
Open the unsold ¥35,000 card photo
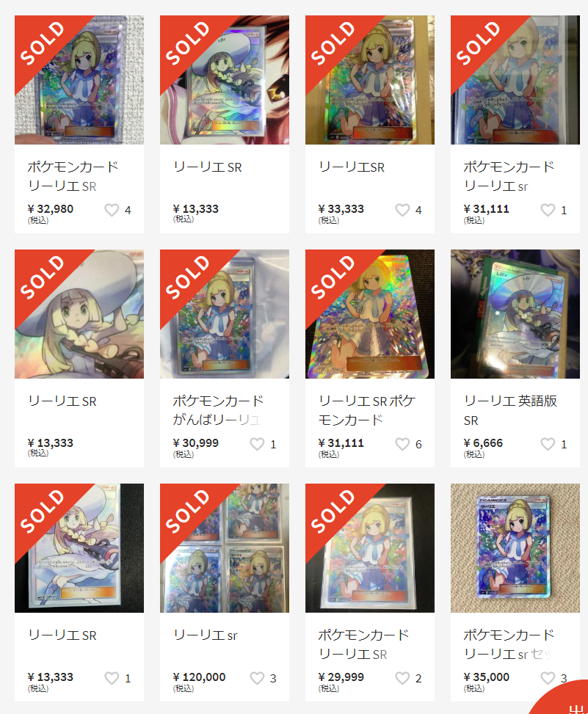515,548
